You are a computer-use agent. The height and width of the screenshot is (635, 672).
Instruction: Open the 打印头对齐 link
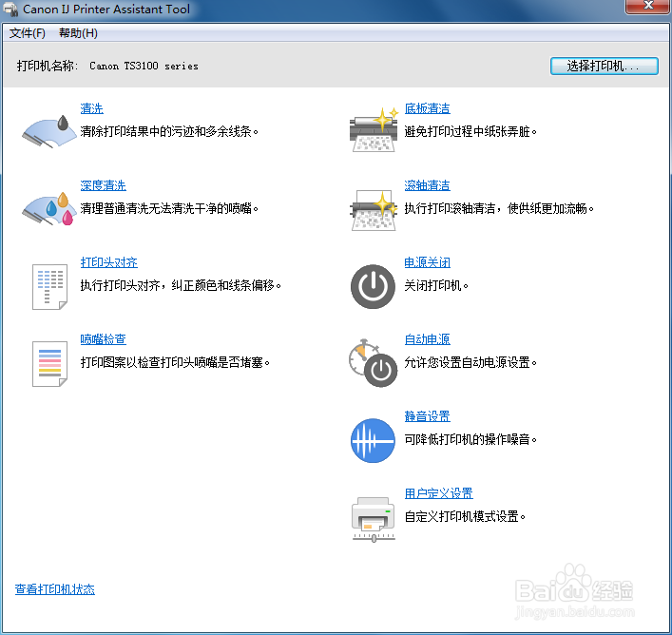(x=109, y=262)
